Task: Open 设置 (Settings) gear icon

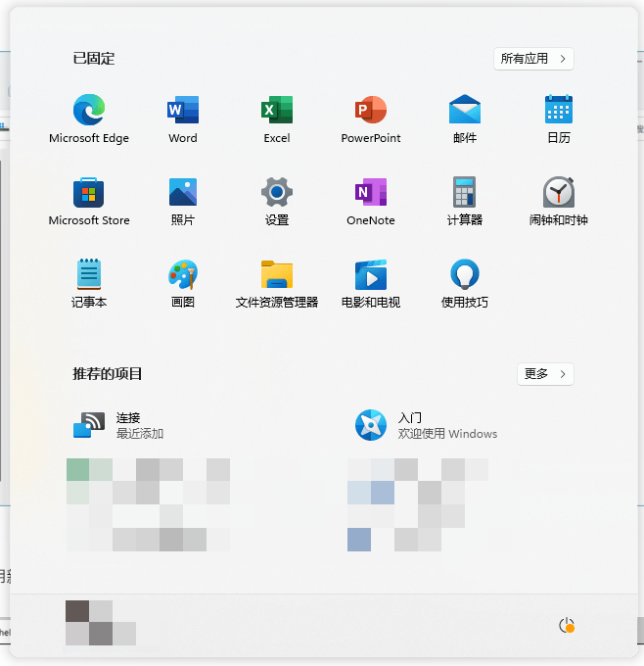Action: click(277, 192)
